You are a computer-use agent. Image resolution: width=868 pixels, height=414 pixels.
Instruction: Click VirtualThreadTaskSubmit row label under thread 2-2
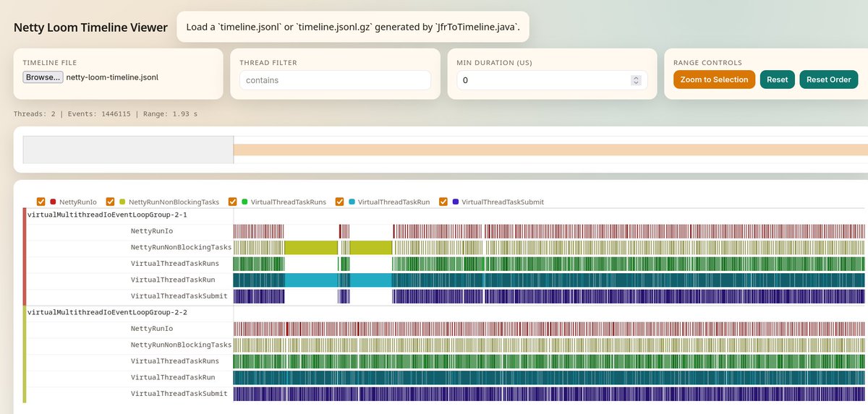tap(179, 393)
